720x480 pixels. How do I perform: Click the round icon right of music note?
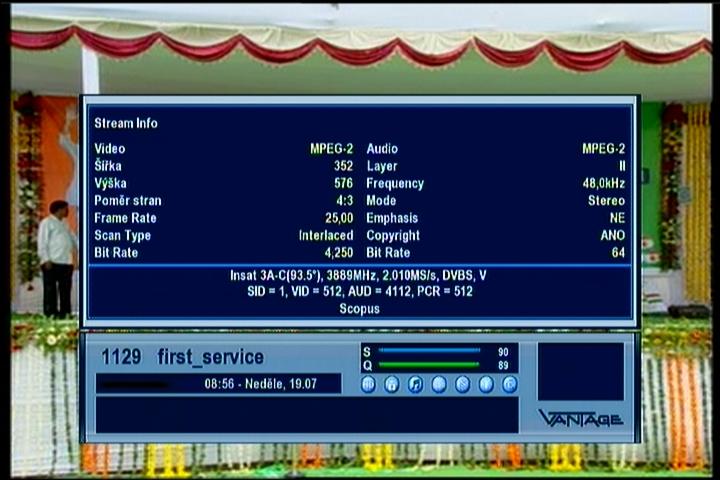click(x=439, y=384)
